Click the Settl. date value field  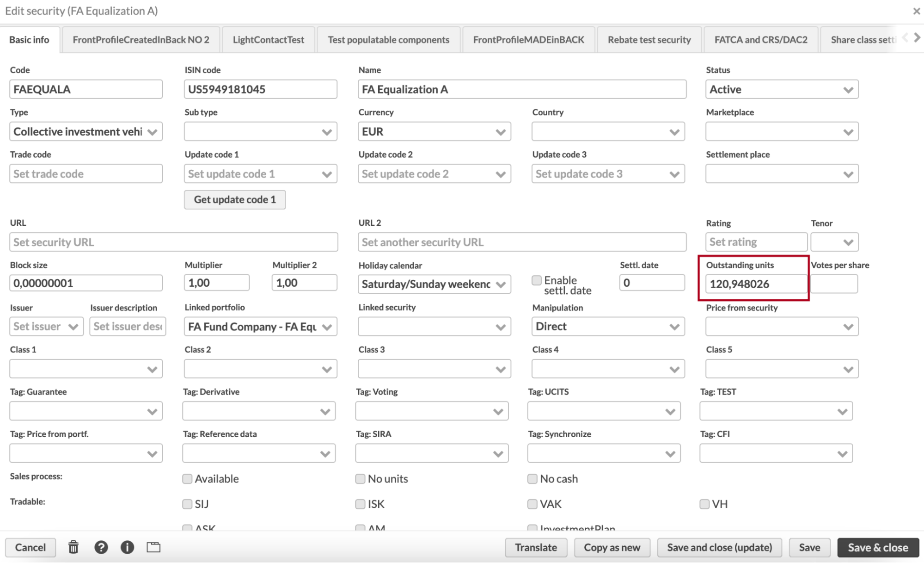652,283
